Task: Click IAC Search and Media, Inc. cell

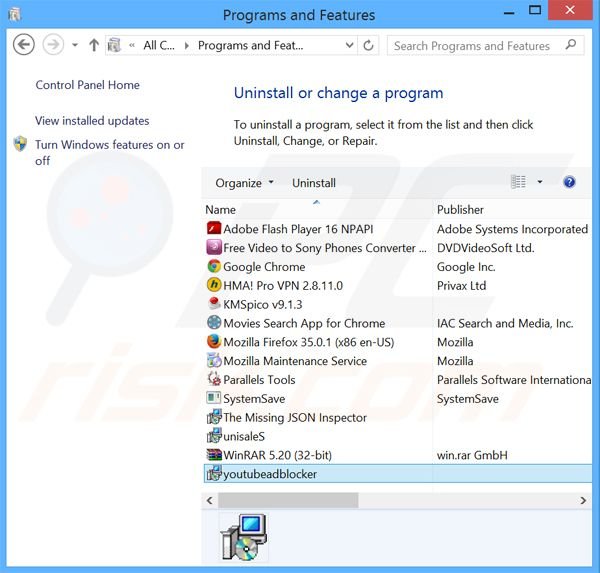Action: [505, 323]
